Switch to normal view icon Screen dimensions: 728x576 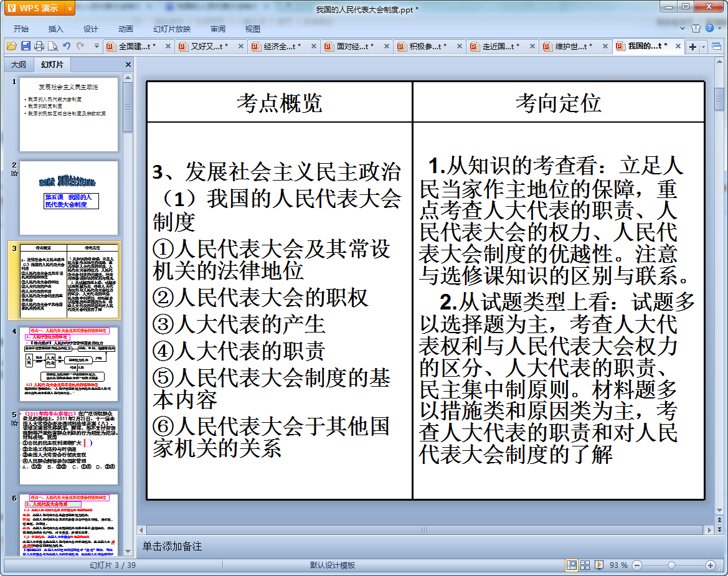tap(572, 565)
